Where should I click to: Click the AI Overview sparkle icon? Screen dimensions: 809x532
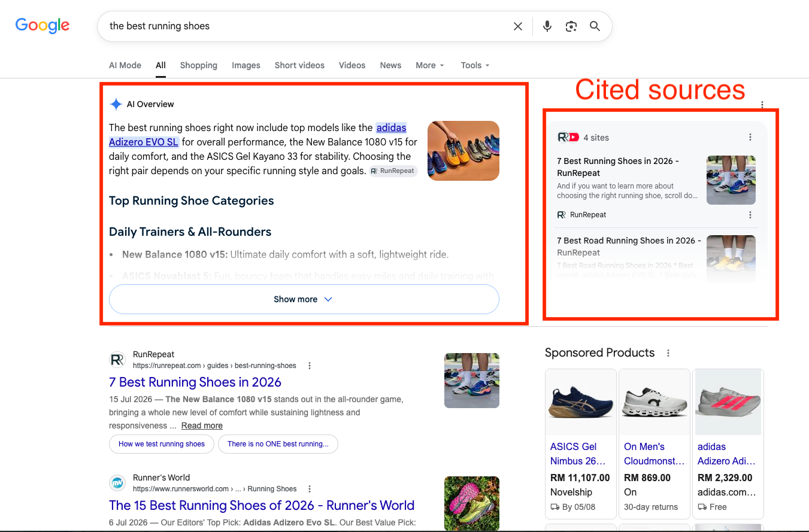[x=116, y=104]
